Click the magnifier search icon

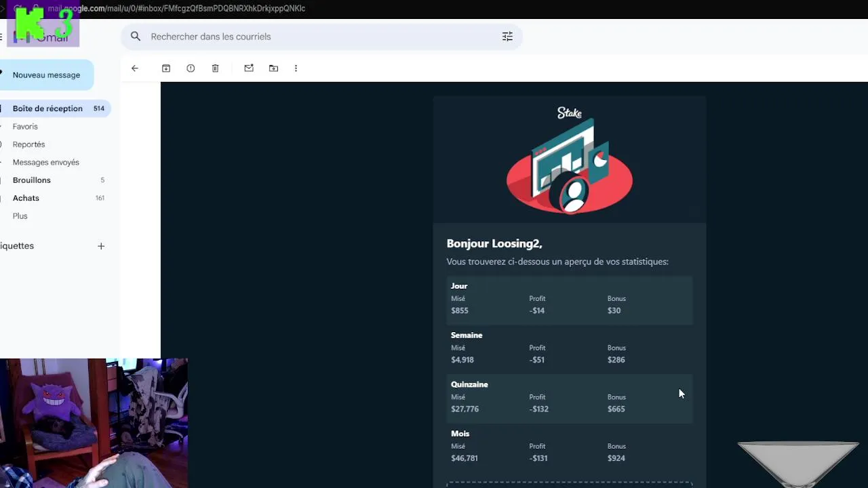(136, 37)
